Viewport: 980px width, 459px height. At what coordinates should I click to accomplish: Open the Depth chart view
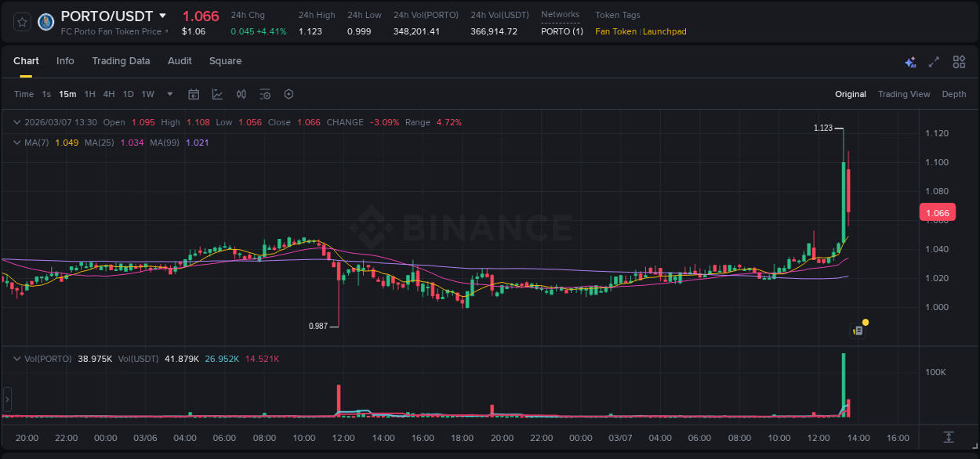pos(954,94)
